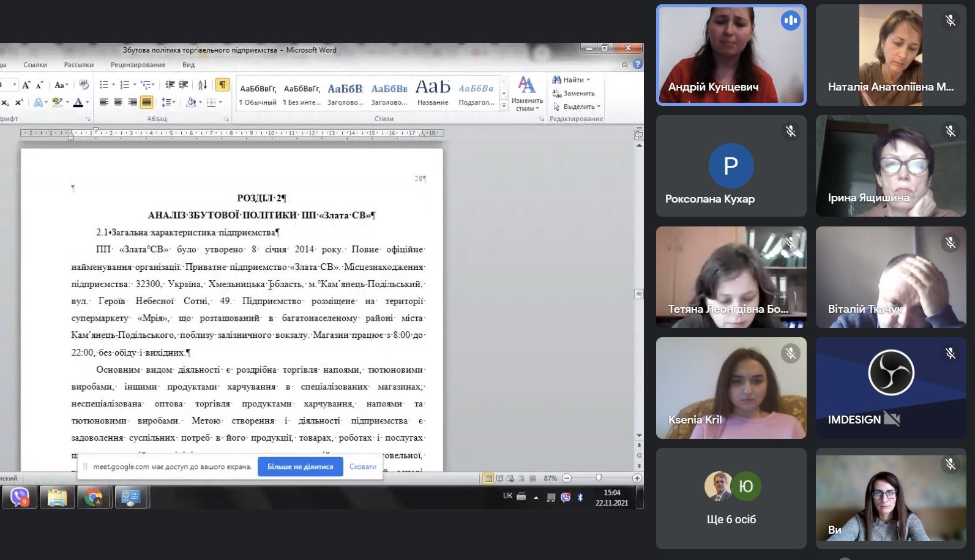The image size is (975, 560).
Task: Open the Рассылки ribbon tab
Action: [x=78, y=65]
